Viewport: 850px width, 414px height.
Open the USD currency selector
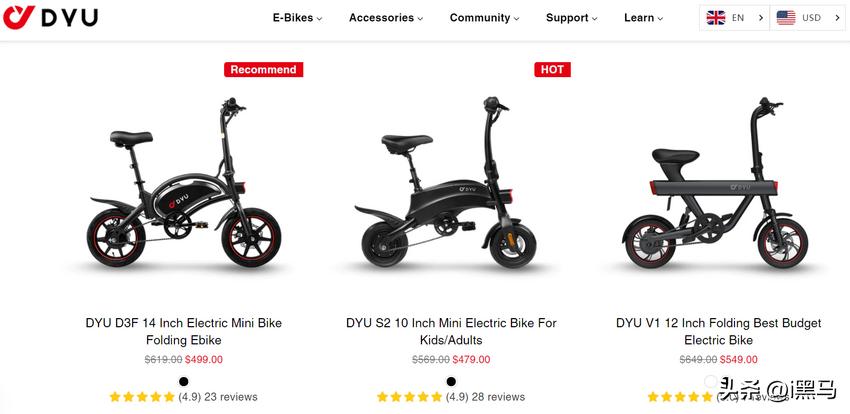pos(808,18)
